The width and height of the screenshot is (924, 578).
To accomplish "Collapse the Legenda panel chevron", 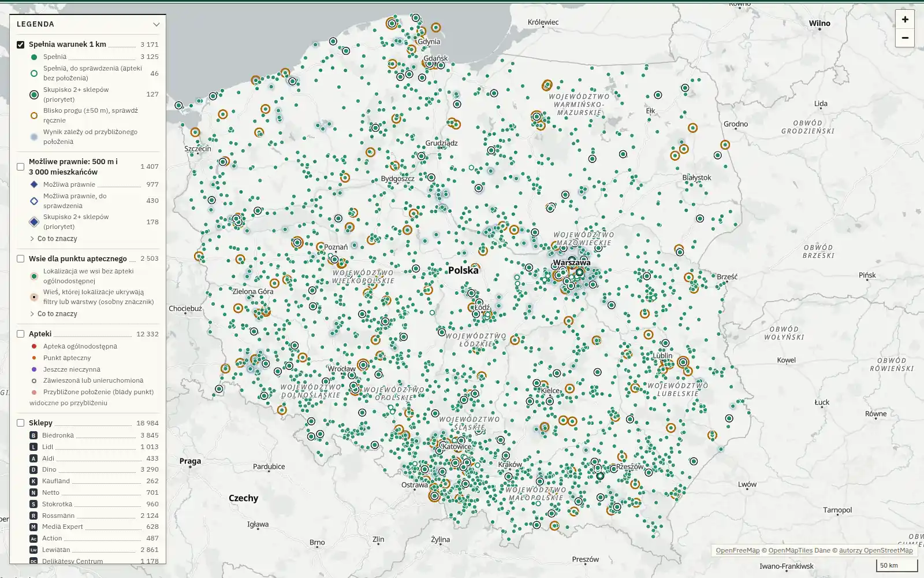I will point(156,24).
